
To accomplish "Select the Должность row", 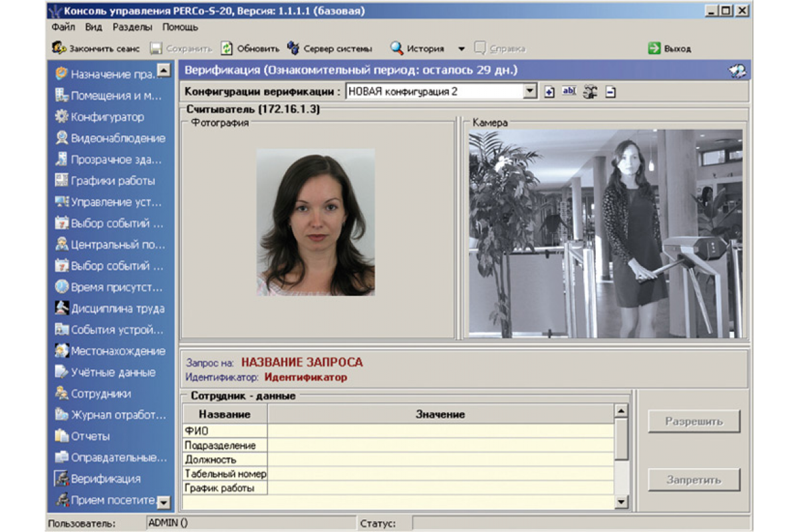I will 398,460.
